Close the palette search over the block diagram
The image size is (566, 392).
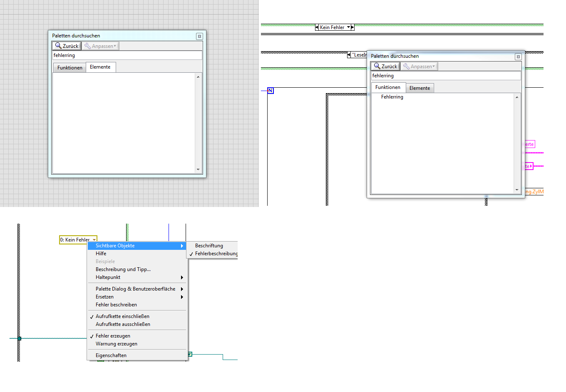point(518,57)
